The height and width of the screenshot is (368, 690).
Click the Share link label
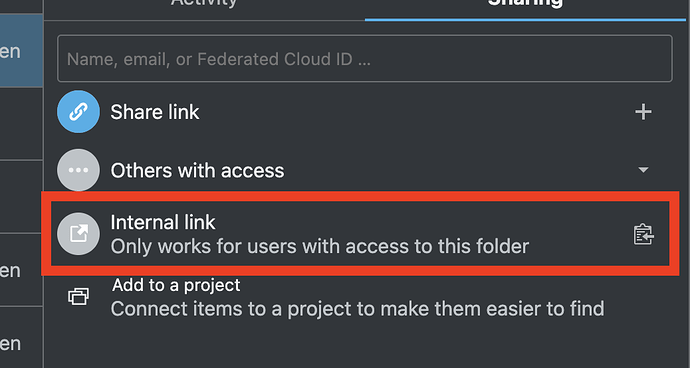point(154,112)
